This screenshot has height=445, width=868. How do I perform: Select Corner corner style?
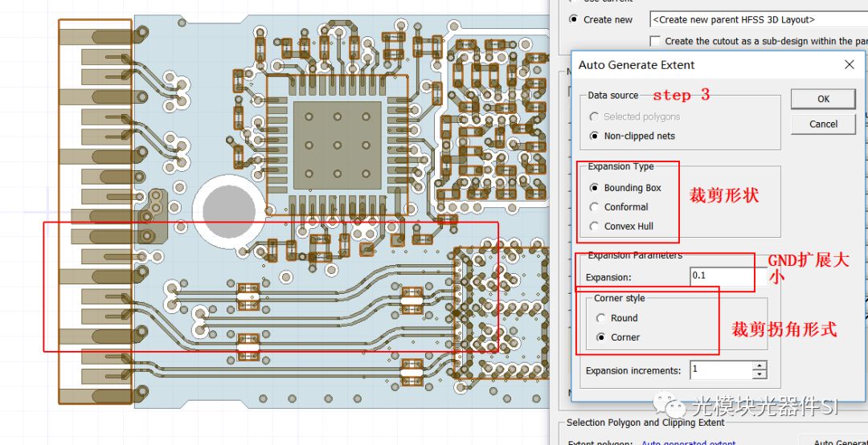[618, 337]
